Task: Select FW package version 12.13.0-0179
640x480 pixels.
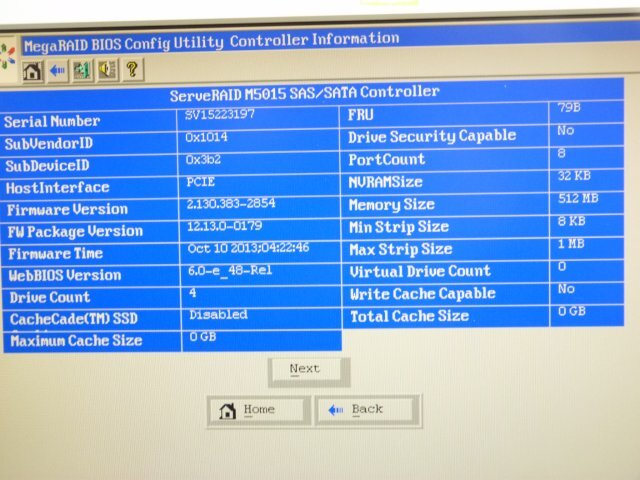Action: point(224,226)
